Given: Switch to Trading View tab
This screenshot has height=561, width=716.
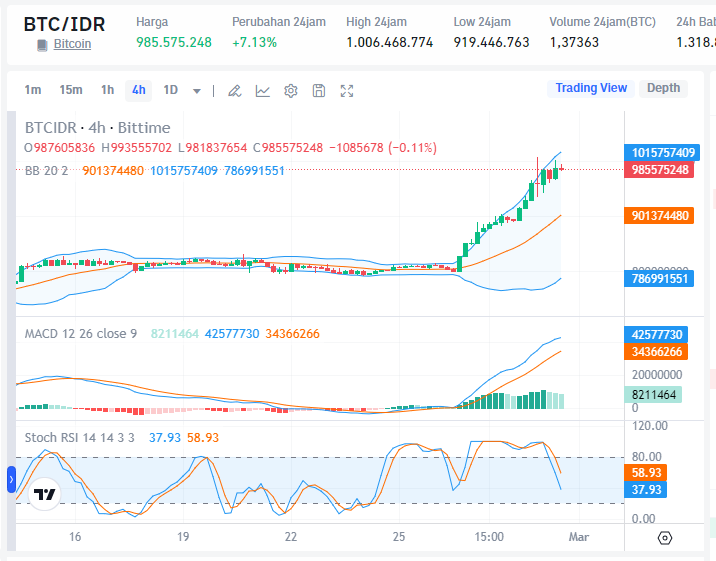Looking at the screenshot, I should tap(591, 88).
